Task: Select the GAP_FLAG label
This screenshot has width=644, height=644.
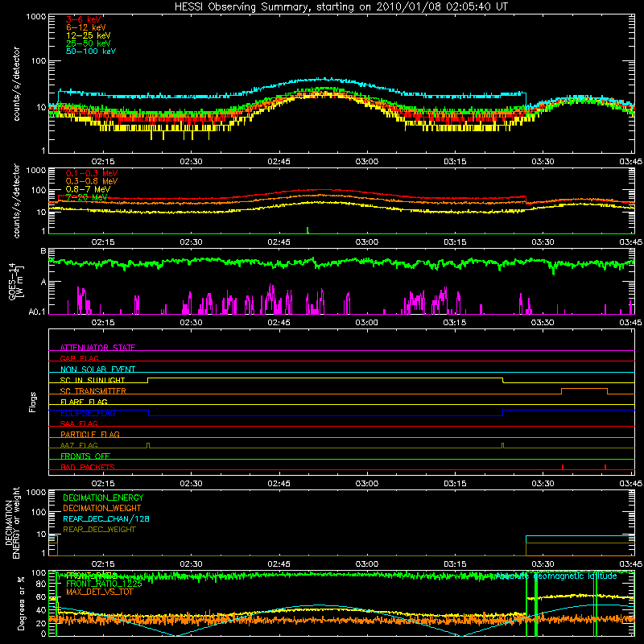Action: point(79,358)
